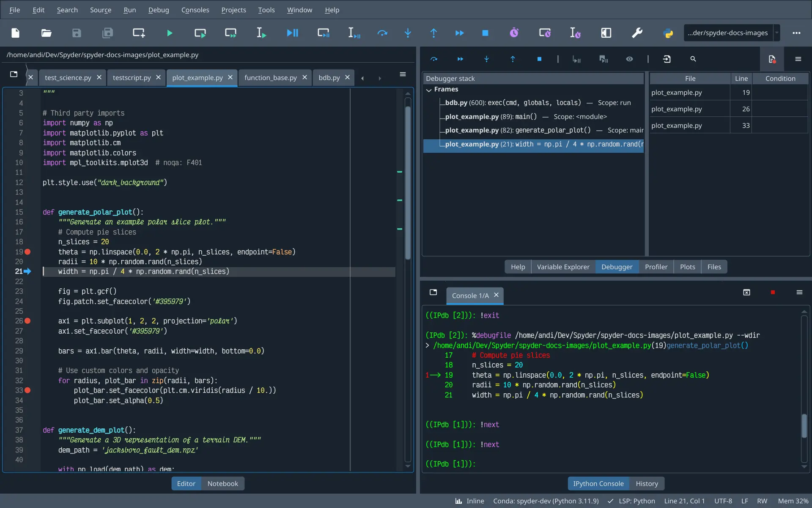Collapse the Frames section in Debugger stack
Screen dimensions: 812x508
pyautogui.click(x=429, y=89)
